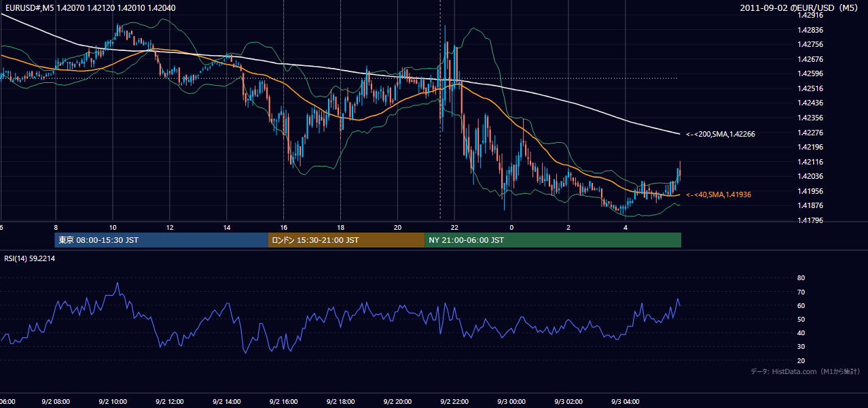The image size is (868, 408).
Task: Click price level 1.41876 on the axis
Action: (x=812, y=205)
